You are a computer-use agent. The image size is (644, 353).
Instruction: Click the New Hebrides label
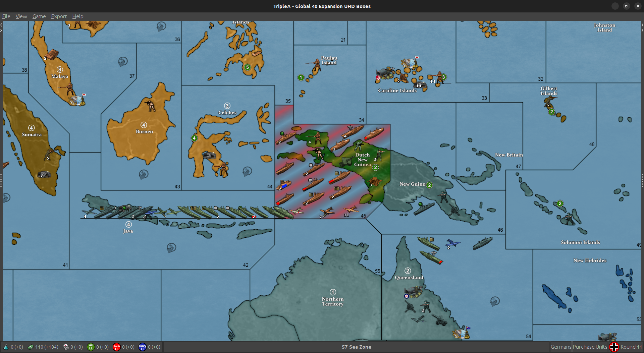[x=590, y=260]
